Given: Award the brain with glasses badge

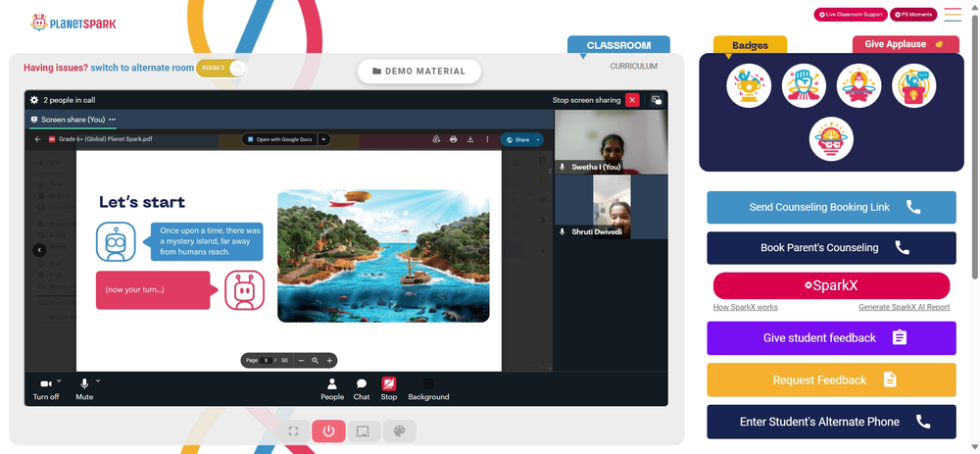Looking at the screenshot, I should click(x=831, y=139).
